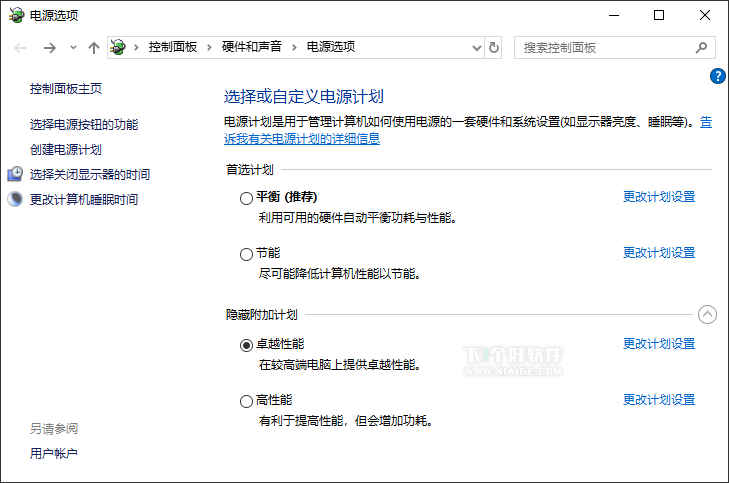Click 有利于提高性能，但会增加功耗 description

click(x=346, y=421)
